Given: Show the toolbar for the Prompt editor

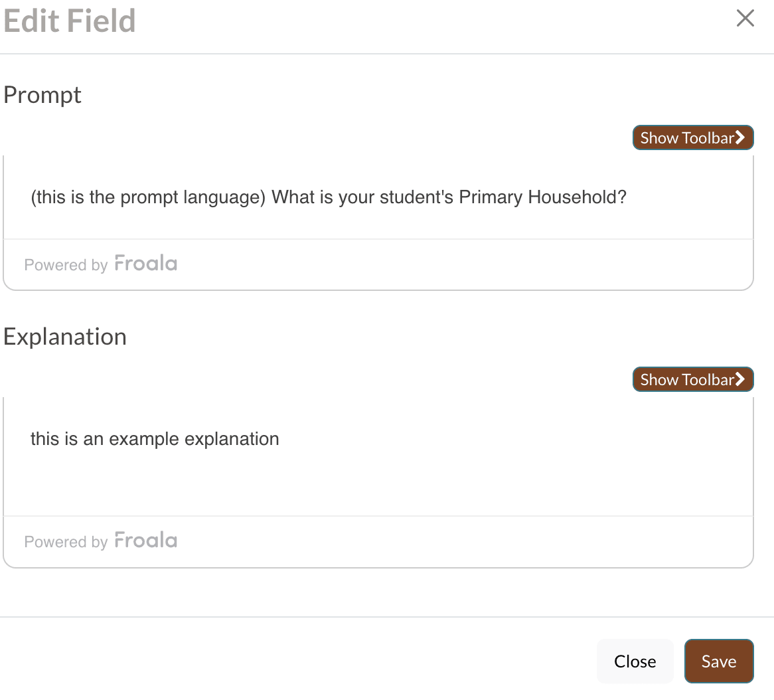Looking at the screenshot, I should [686, 137].
